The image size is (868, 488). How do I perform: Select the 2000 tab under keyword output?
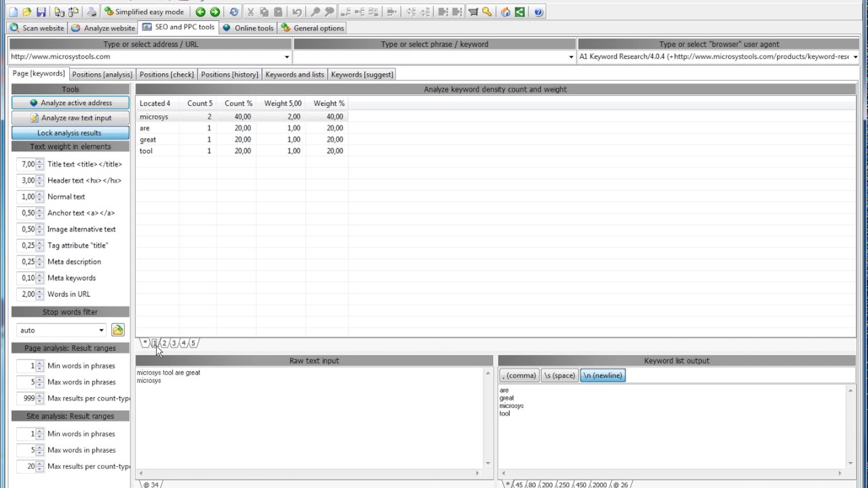coord(599,485)
